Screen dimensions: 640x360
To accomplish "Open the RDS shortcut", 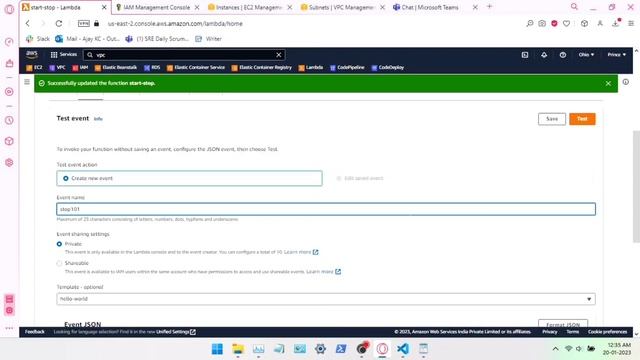I will point(152,67).
